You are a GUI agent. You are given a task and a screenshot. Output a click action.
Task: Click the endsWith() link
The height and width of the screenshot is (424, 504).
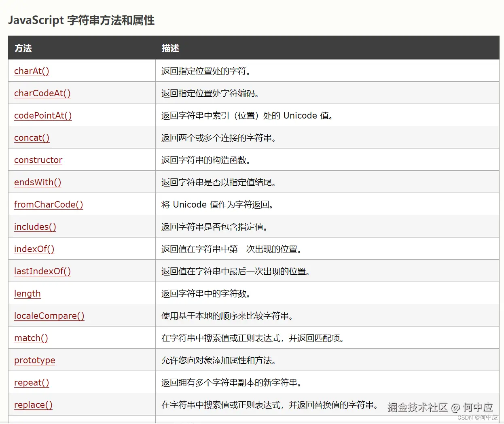[x=38, y=182]
